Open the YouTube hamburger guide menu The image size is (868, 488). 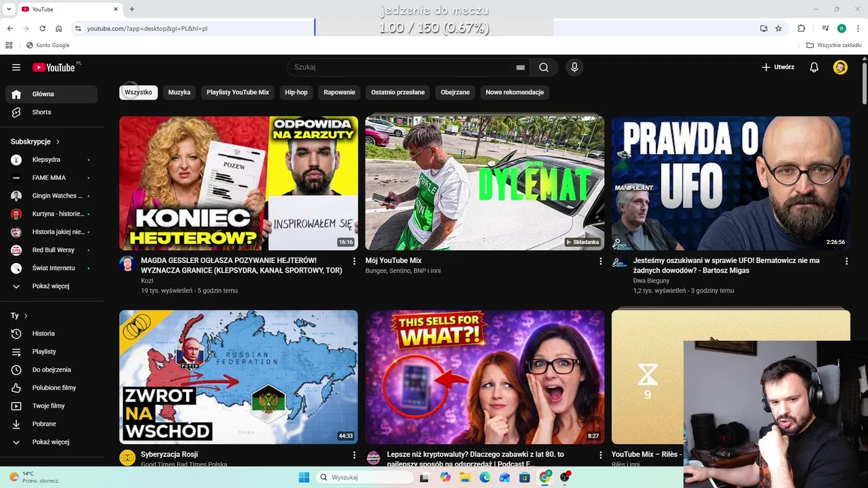point(16,67)
